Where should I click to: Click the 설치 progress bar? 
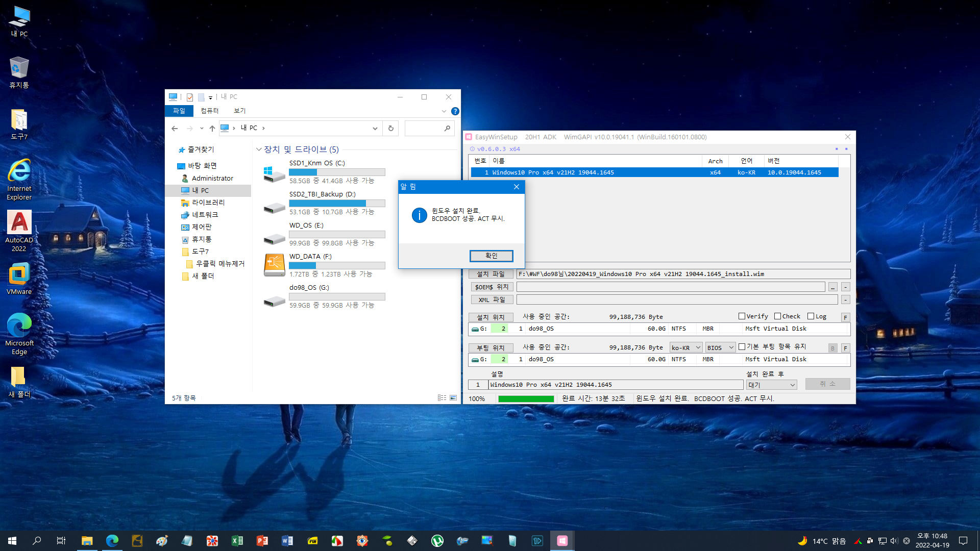pyautogui.click(x=526, y=399)
